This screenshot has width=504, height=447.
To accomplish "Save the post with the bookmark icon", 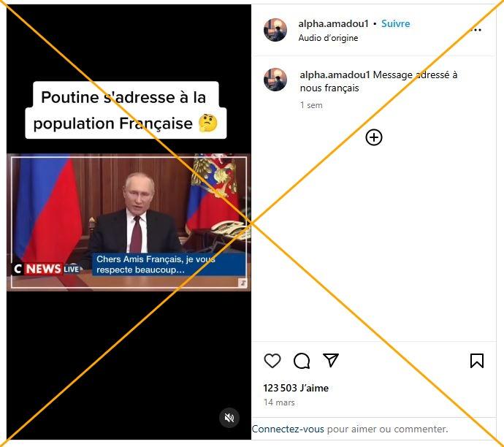I will point(477,361).
